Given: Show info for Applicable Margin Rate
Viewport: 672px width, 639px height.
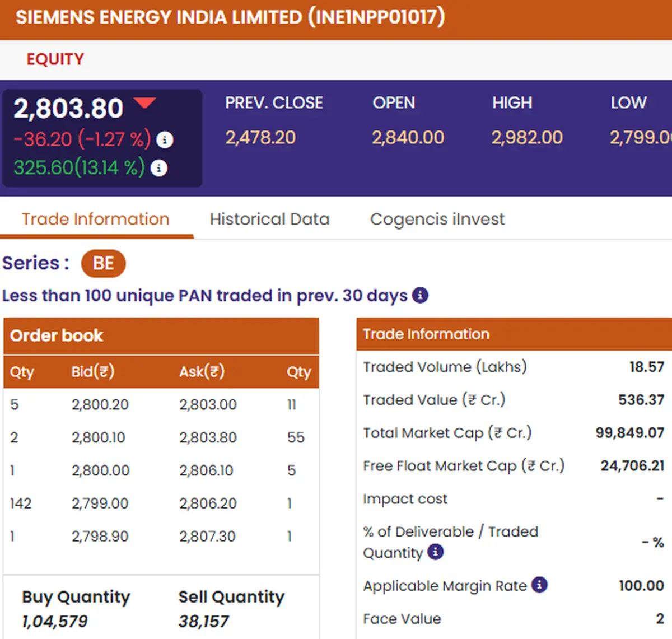Looking at the screenshot, I should coord(539,585).
